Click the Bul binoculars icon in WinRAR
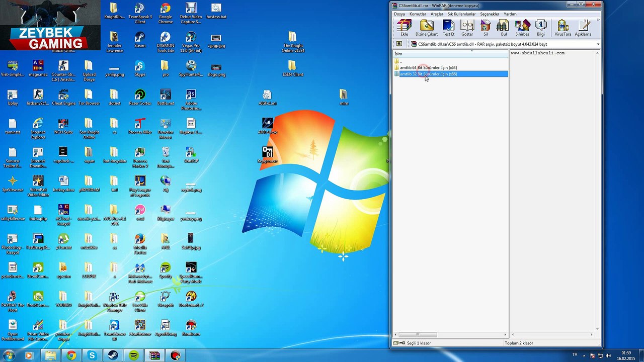Screen dimensions: 644x362 (504, 28)
